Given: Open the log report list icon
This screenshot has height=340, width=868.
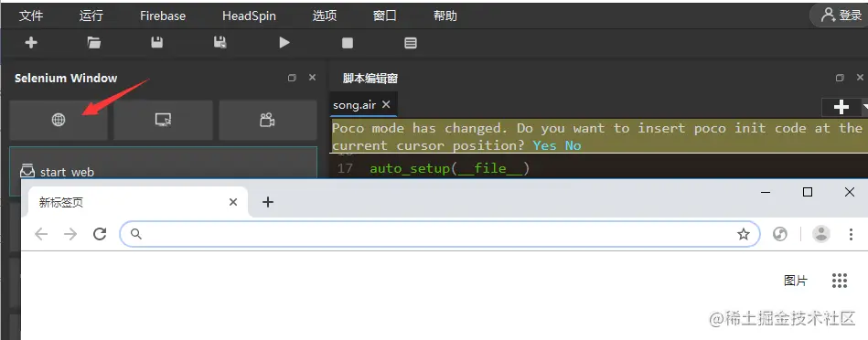Looking at the screenshot, I should pos(410,43).
